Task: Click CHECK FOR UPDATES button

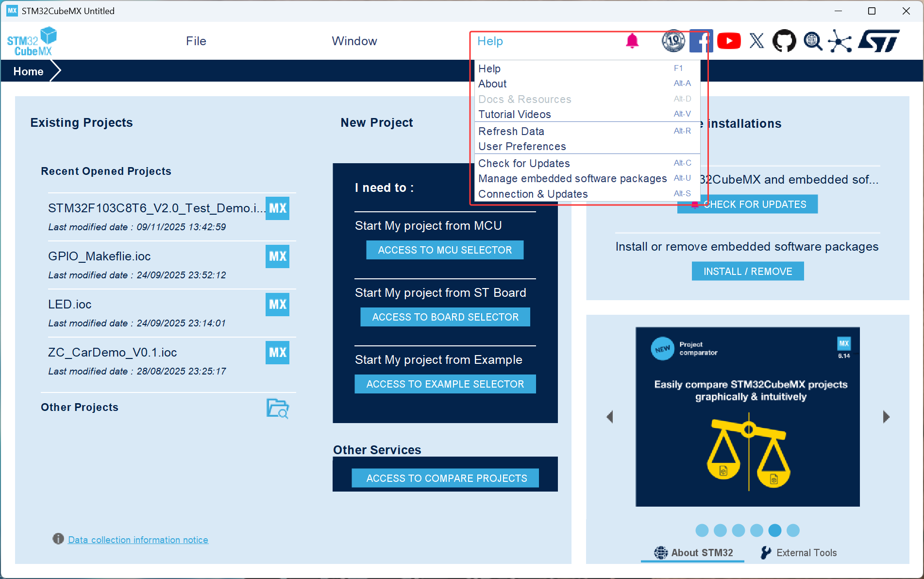Action: pos(748,204)
